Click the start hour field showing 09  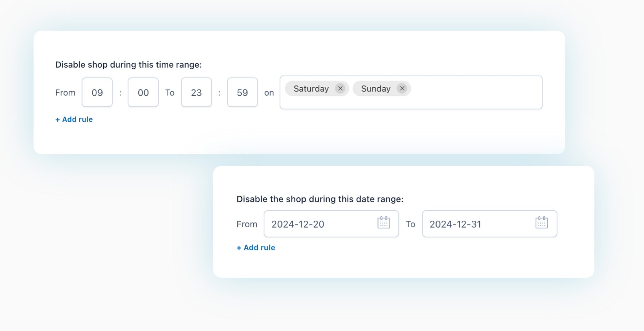pyautogui.click(x=97, y=92)
